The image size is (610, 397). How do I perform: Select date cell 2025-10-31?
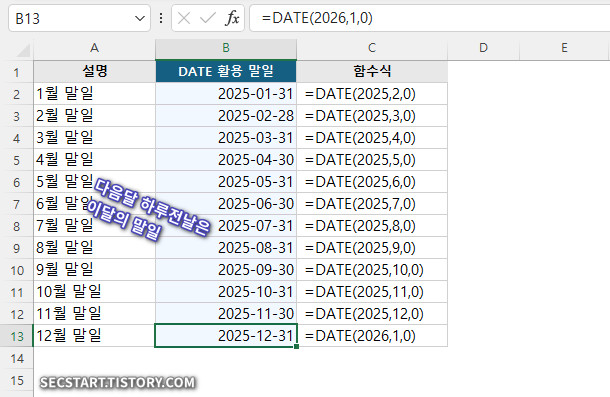tap(226, 292)
